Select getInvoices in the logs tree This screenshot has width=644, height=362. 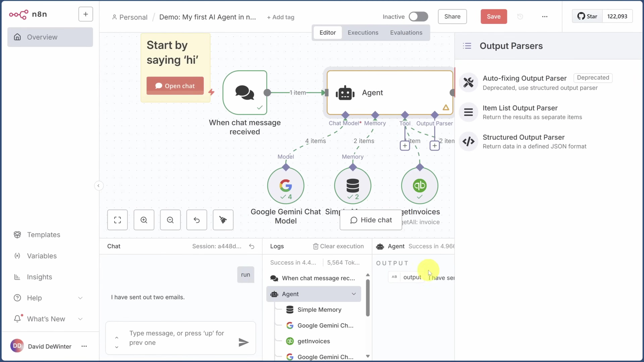pos(313,341)
